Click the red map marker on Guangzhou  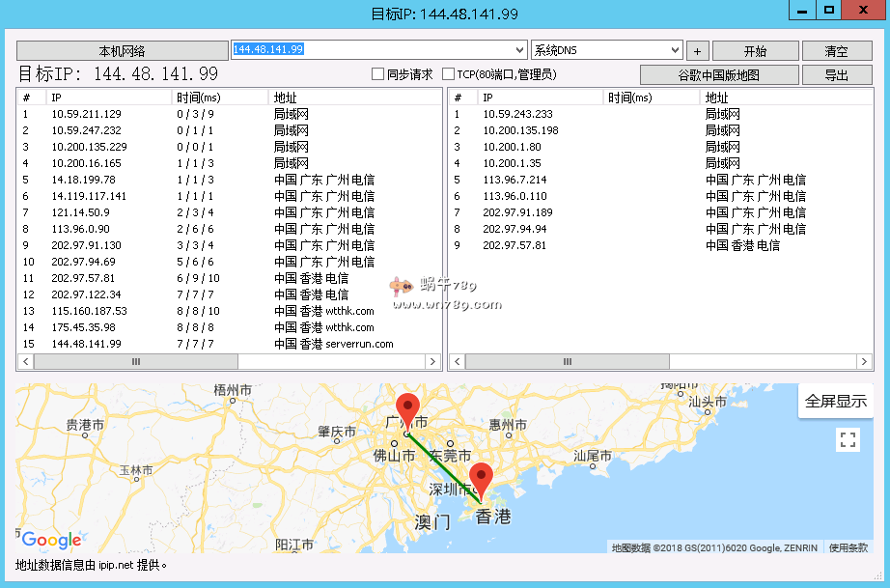(407, 409)
